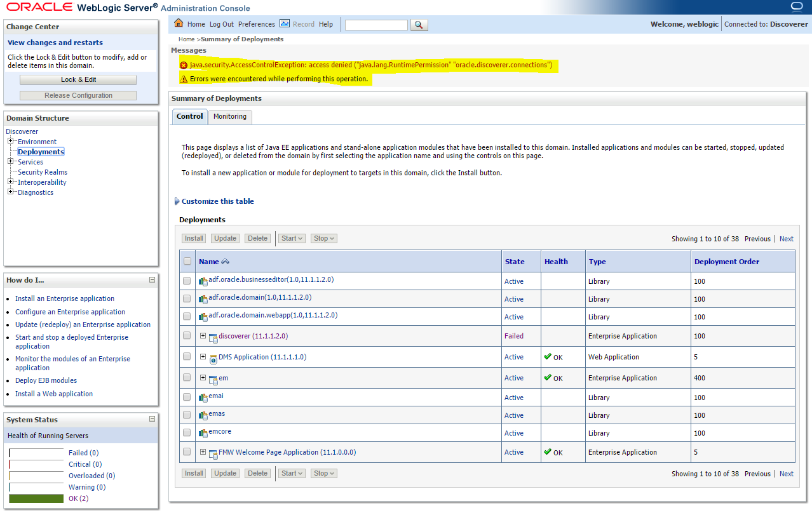Expand the discoverer deployment row
This screenshot has height=515, width=812.
point(203,335)
